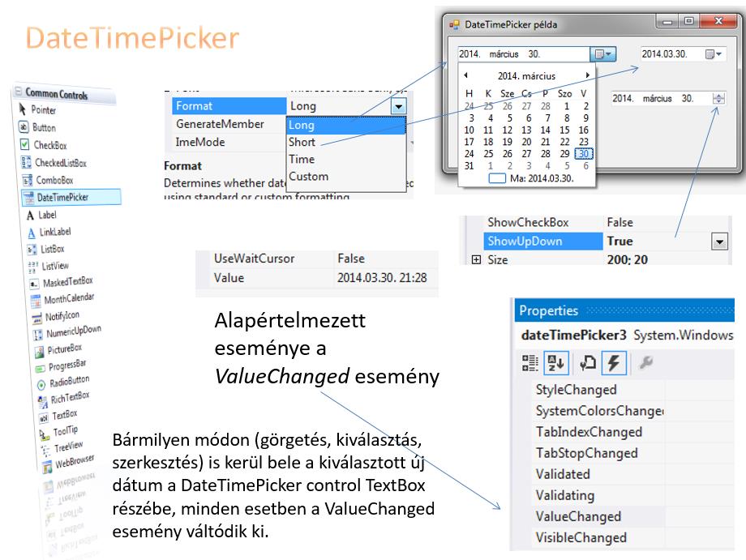The image size is (746, 560).
Task: Choose Short in the Format list
Action: (346, 142)
